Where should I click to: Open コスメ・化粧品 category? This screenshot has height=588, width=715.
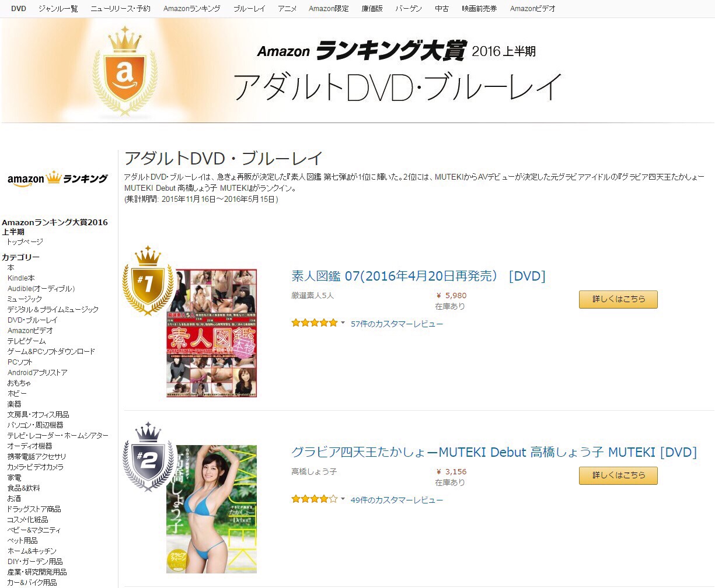point(27,520)
